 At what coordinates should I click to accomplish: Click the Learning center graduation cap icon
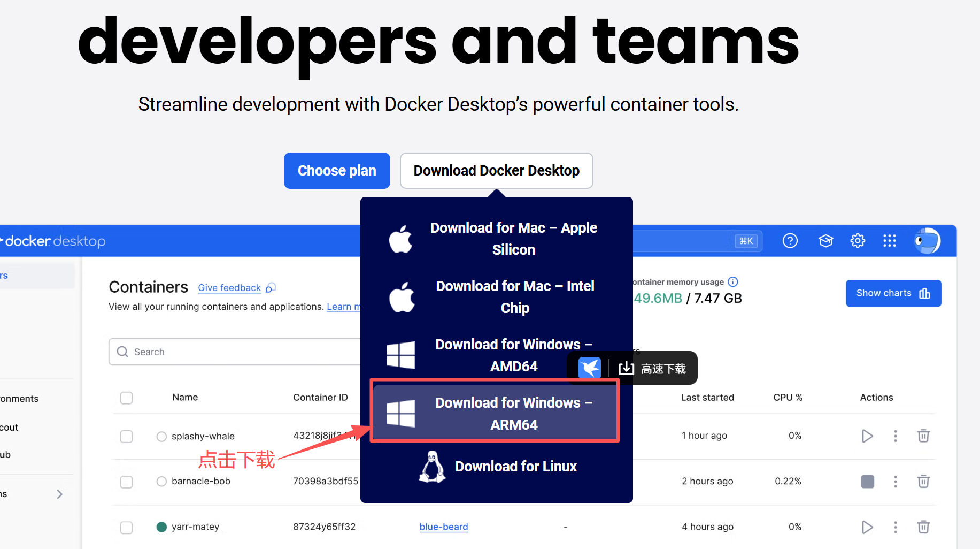[x=825, y=241]
